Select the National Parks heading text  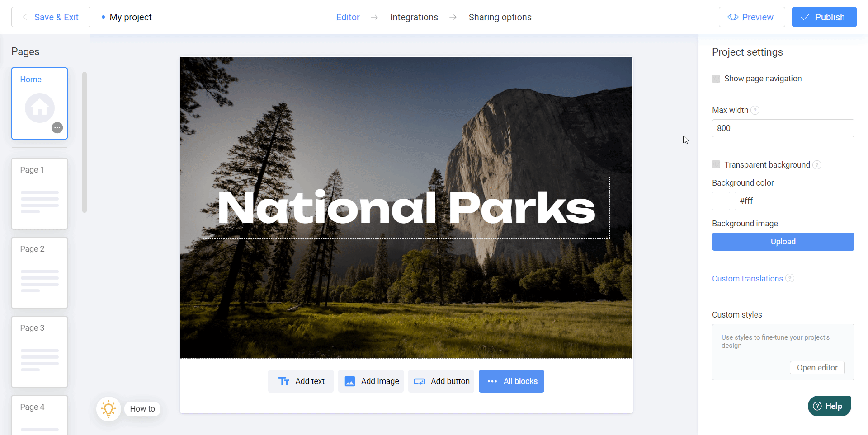(406, 208)
